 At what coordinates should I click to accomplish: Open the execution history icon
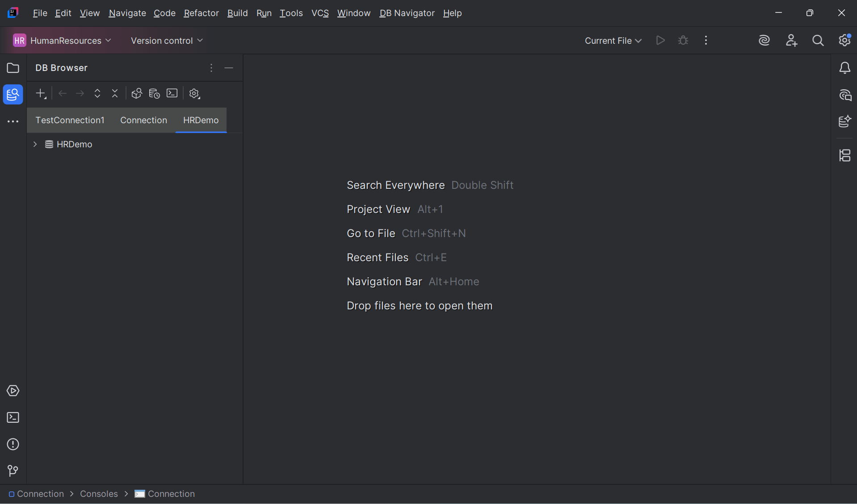click(154, 93)
